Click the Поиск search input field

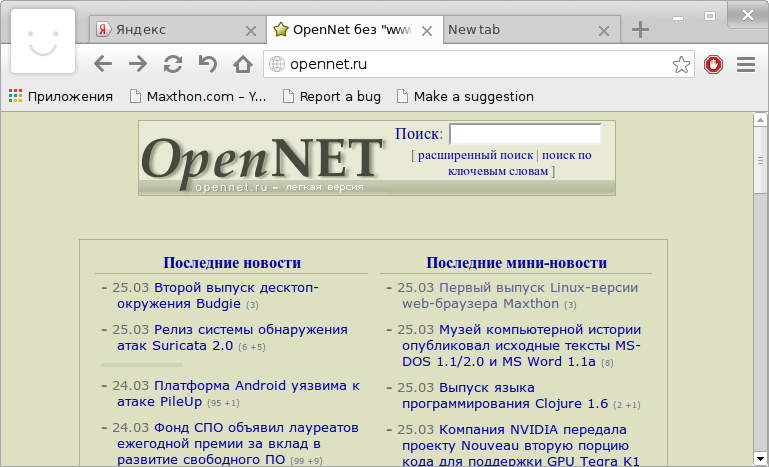pos(525,134)
